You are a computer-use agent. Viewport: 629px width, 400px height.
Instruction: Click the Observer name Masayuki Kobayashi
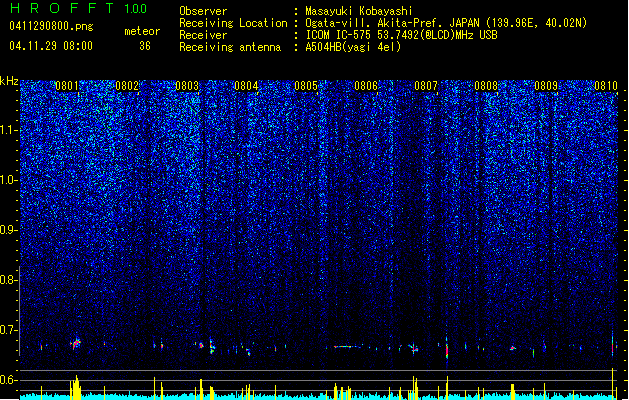359,11
